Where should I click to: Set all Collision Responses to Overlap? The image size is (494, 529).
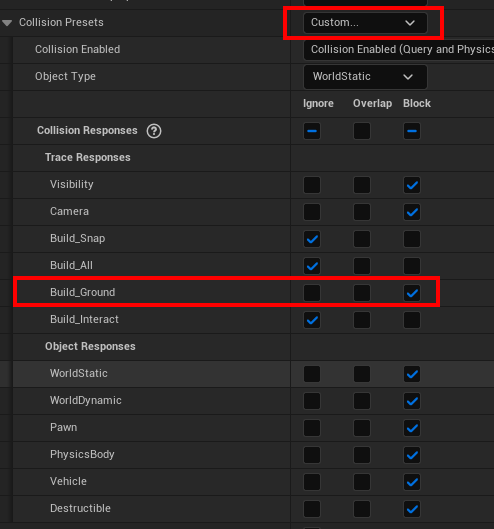(x=362, y=131)
